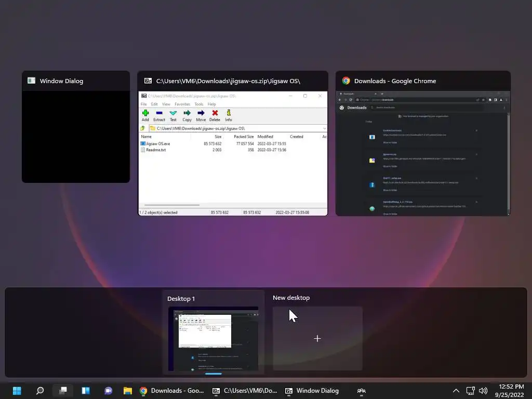Open the Edit menu in 7-Zip
The height and width of the screenshot is (399, 532).
[x=154, y=104]
